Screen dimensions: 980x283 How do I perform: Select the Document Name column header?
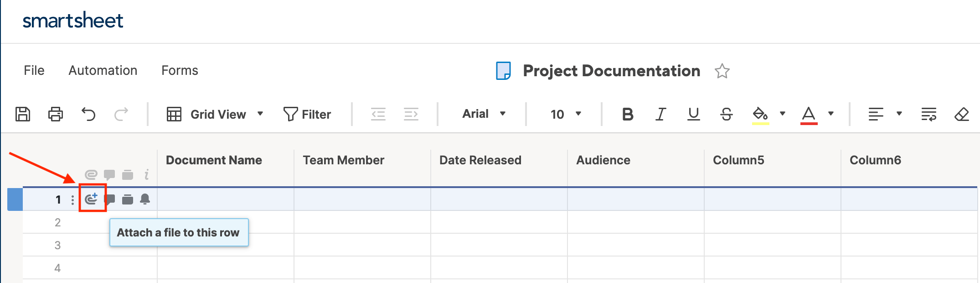214,160
